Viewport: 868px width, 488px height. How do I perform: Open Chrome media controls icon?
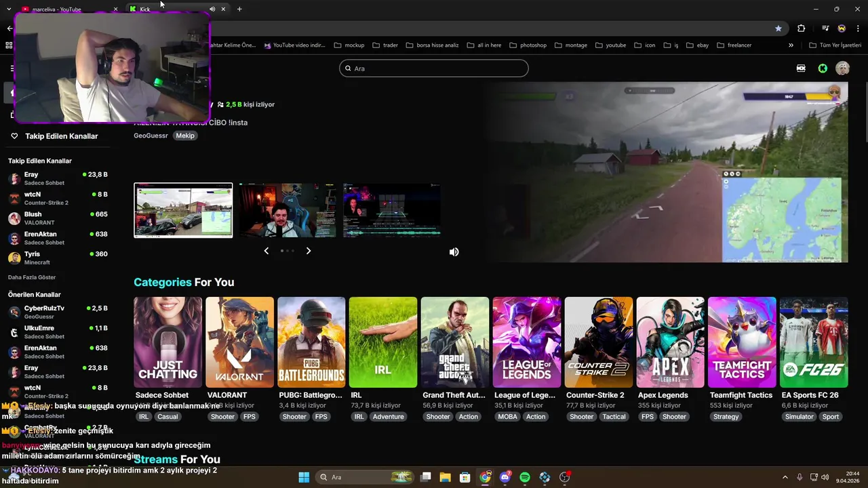(825, 28)
